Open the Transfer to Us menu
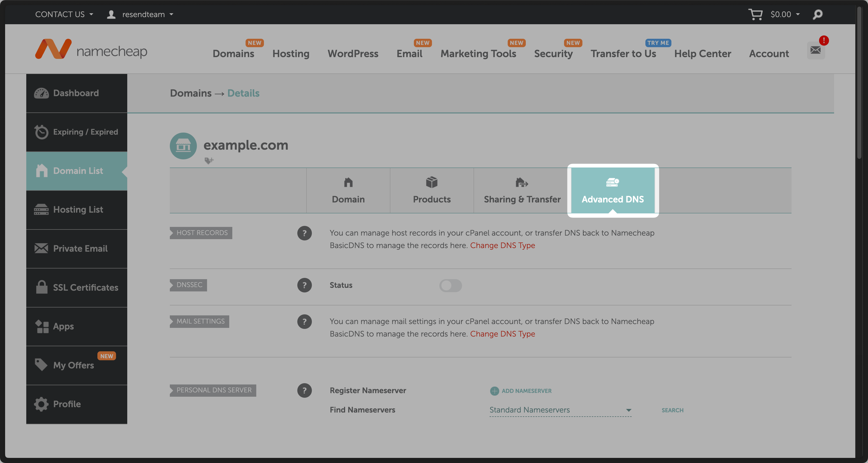The width and height of the screenshot is (868, 463). click(623, 54)
